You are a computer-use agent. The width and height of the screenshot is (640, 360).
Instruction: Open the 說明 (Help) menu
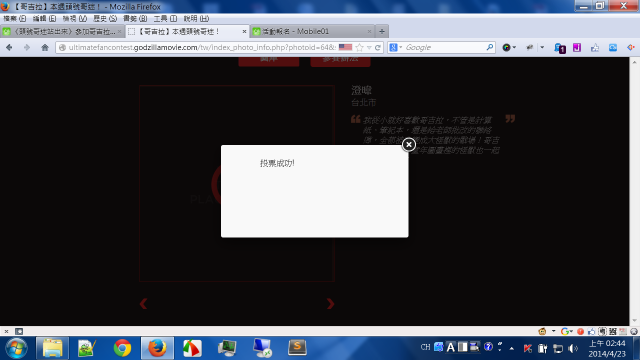(x=196, y=19)
